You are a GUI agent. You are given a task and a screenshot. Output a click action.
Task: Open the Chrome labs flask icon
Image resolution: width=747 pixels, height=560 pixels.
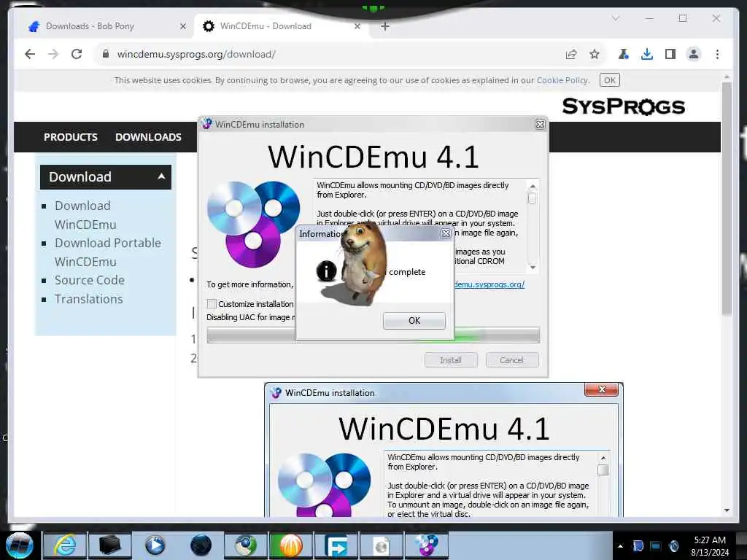(x=623, y=54)
